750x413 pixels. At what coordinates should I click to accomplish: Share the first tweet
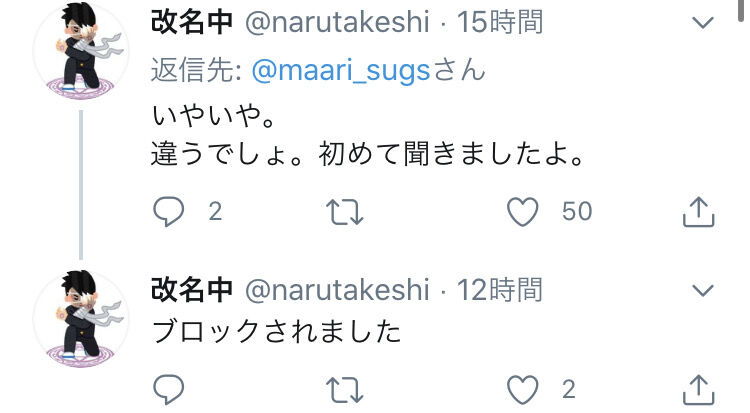coord(697,211)
